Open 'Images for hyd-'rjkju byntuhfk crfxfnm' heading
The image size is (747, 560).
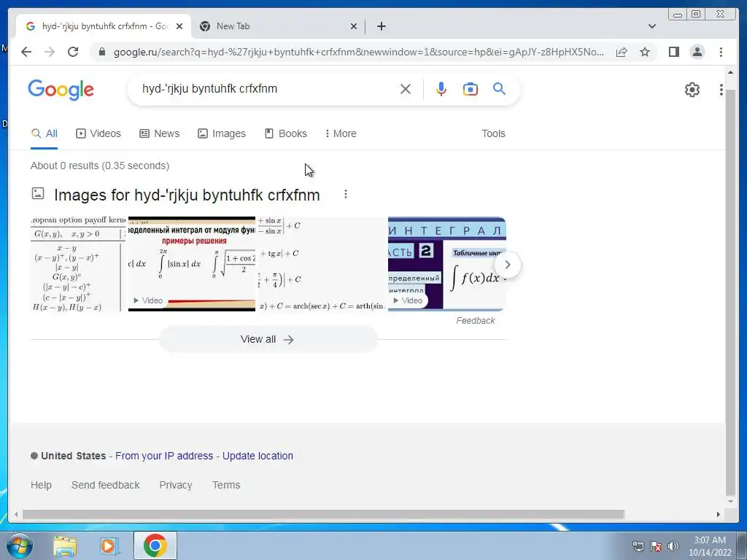click(x=187, y=195)
